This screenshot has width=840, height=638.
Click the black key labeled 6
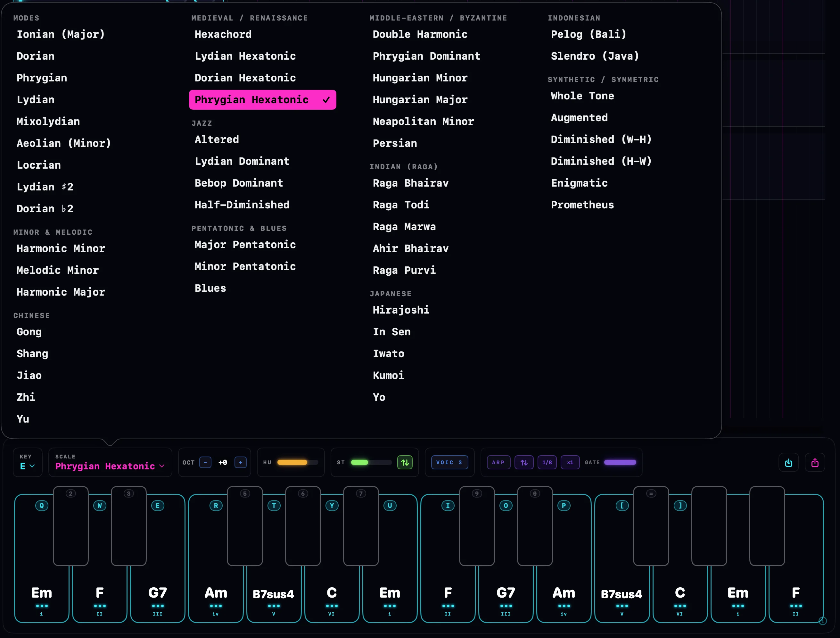(x=303, y=526)
